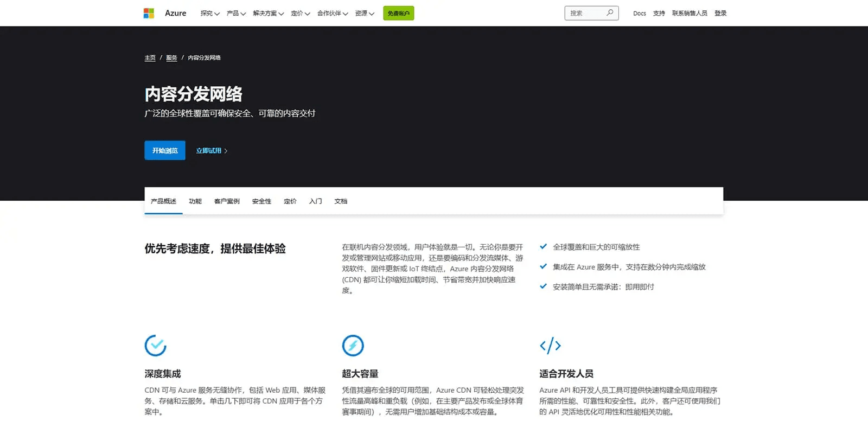The image size is (868, 434).
Task: Expand the 合作伙伴 dropdown menu
Action: [x=333, y=13]
